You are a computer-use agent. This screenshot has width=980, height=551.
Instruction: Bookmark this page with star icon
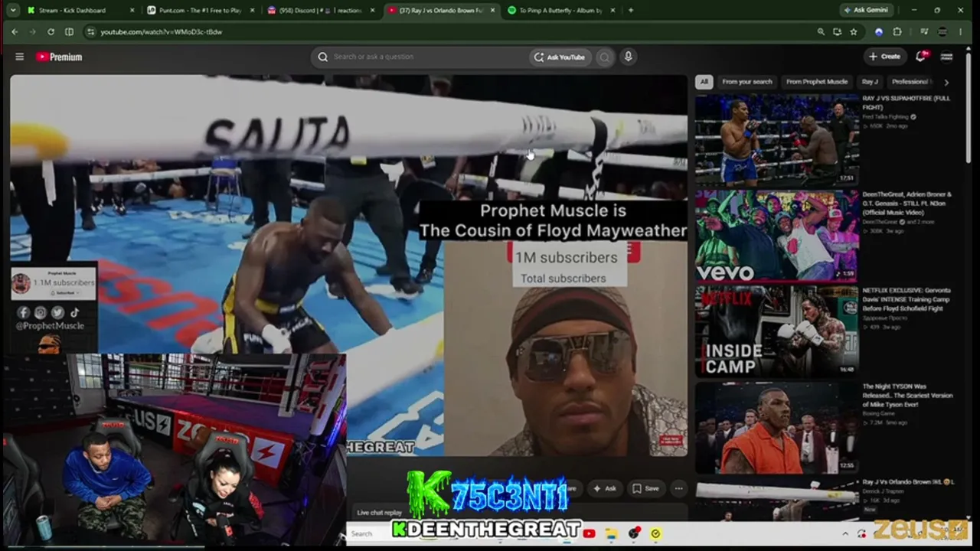click(854, 32)
